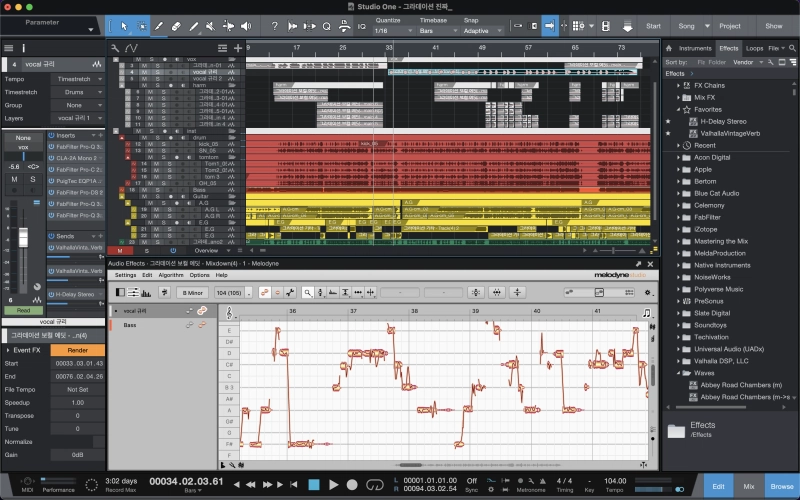Click the wrench icon above the track list
800x500 pixels.
click(x=115, y=47)
